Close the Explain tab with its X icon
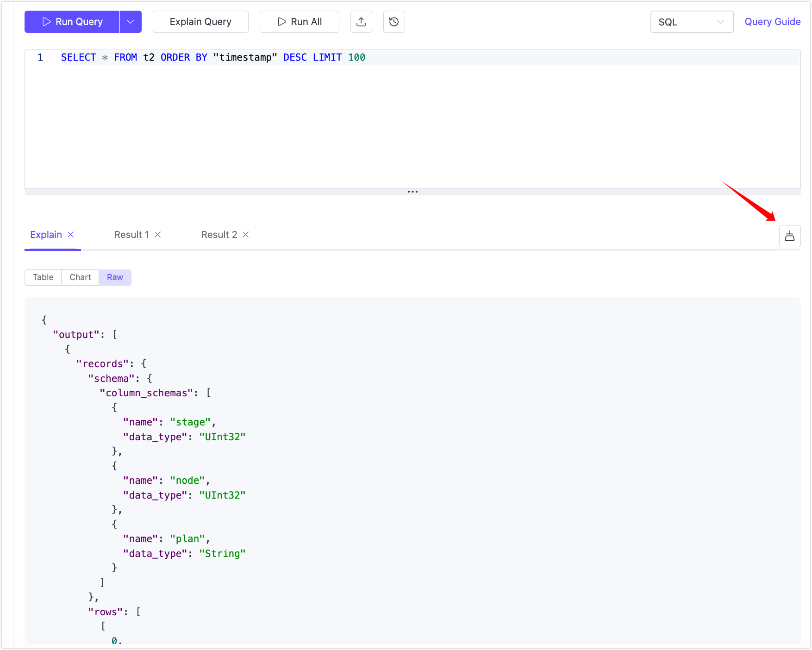This screenshot has width=812, height=650. (x=71, y=234)
